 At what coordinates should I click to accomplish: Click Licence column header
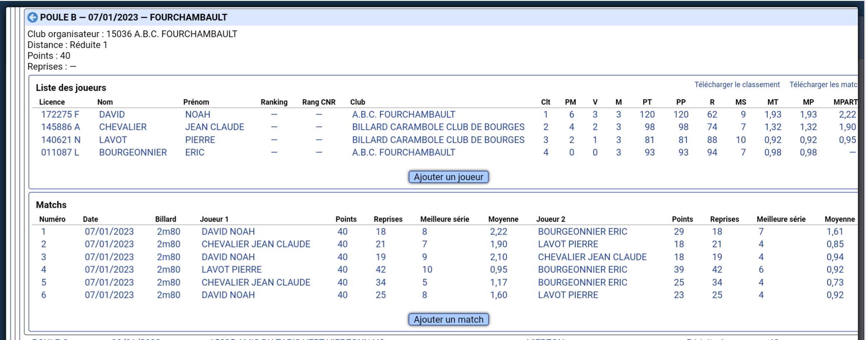click(52, 102)
